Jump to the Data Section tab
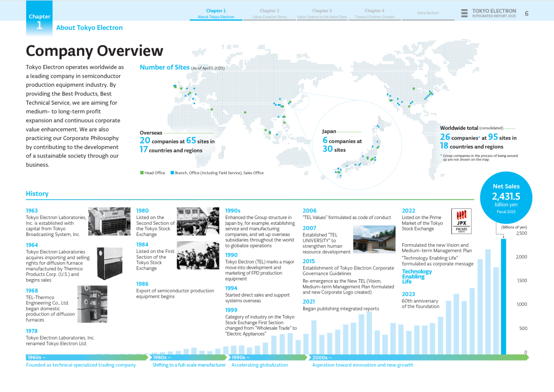Viewport: 554px width, 392px height. click(428, 13)
